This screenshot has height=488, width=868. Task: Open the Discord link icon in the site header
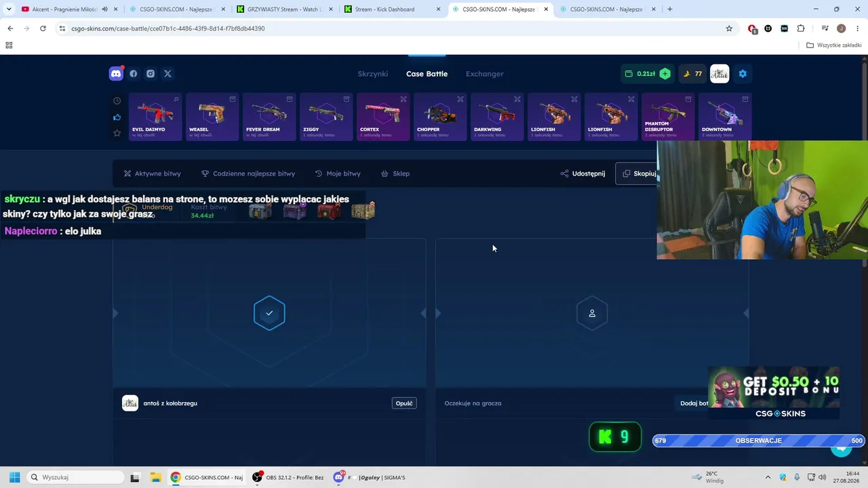pos(116,74)
